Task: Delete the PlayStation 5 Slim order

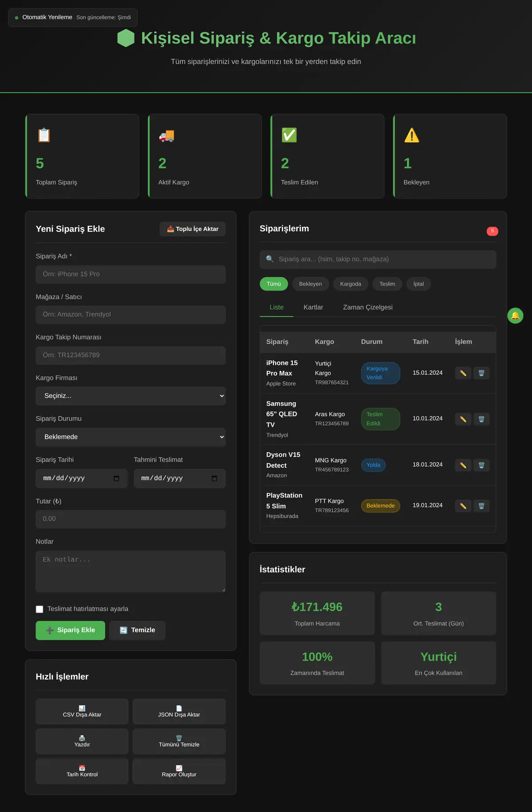Action: pos(481,506)
